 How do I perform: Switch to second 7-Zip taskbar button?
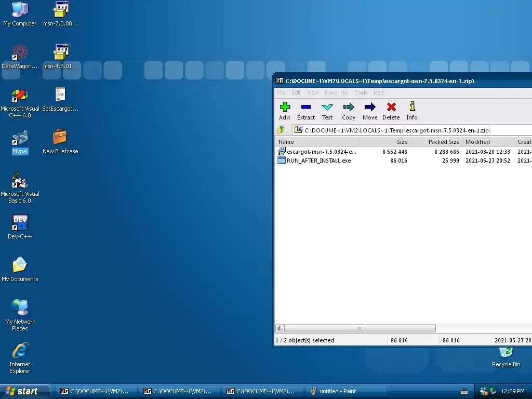pyautogui.click(x=179, y=391)
